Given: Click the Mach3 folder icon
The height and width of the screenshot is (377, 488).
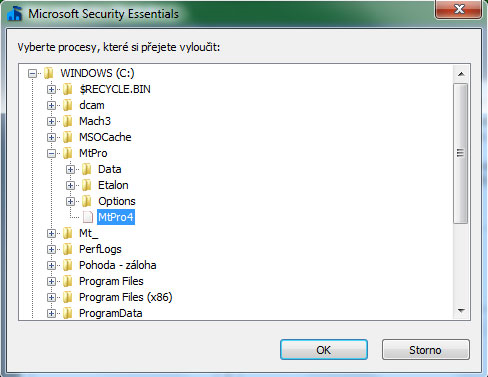Looking at the screenshot, I should click(68, 121).
